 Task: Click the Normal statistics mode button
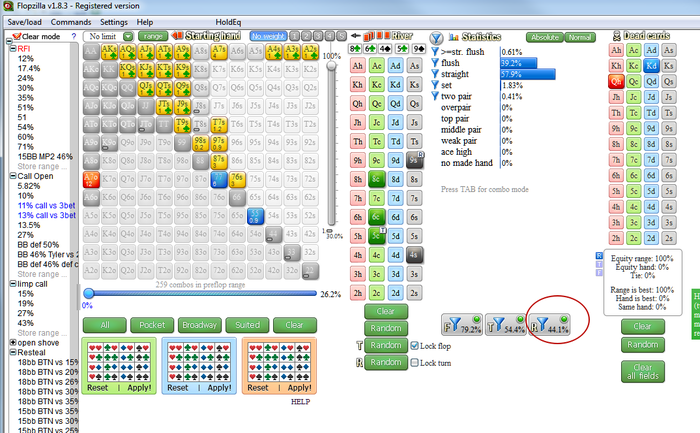coord(580,37)
